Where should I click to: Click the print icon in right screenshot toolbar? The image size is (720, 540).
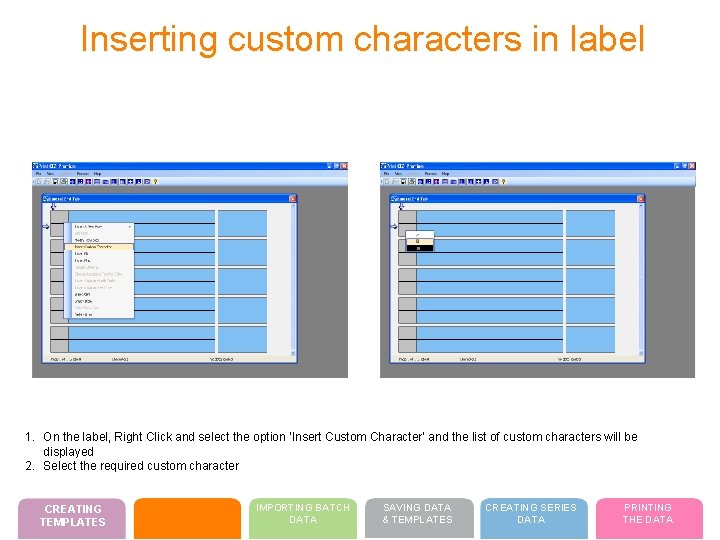click(x=412, y=182)
